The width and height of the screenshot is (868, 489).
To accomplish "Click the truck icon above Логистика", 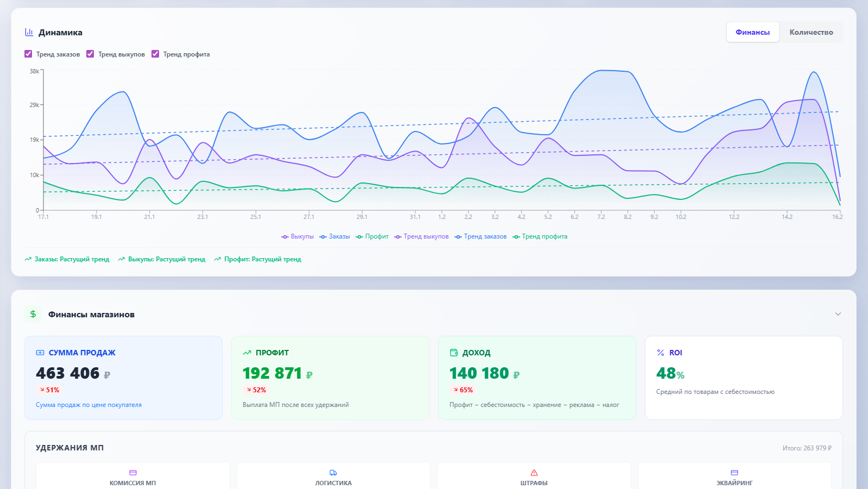I will tap(333, 473).
